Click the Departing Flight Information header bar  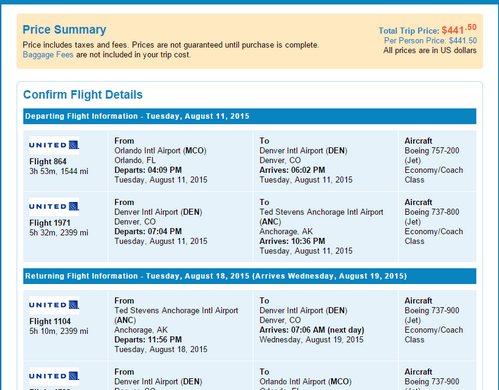250,116
